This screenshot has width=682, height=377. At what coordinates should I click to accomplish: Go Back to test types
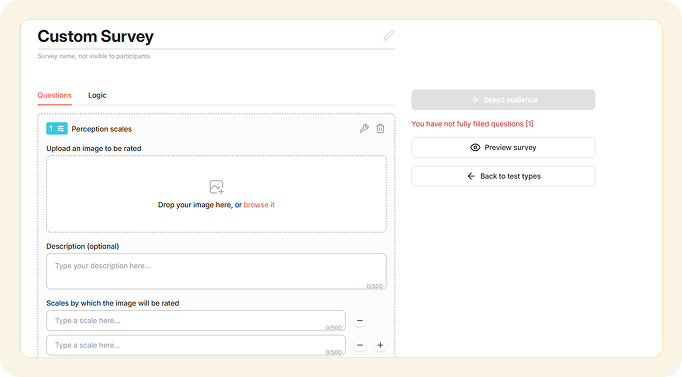(x=503, y=176)
